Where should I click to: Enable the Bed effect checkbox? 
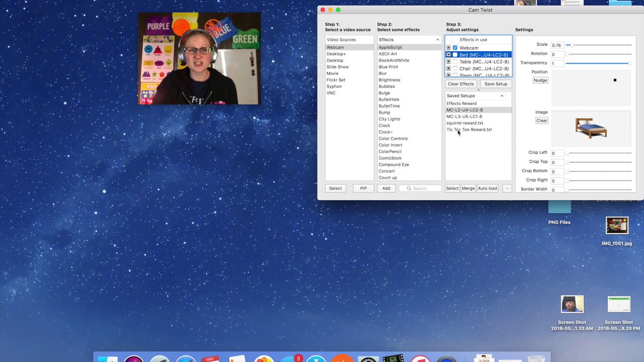click(x=455, y=55)
